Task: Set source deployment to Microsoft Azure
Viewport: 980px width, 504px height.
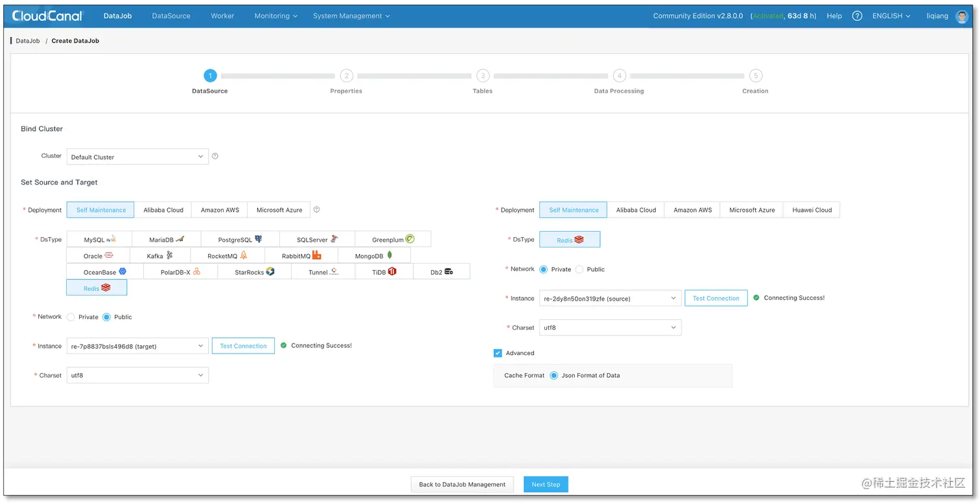Action: 279,209
